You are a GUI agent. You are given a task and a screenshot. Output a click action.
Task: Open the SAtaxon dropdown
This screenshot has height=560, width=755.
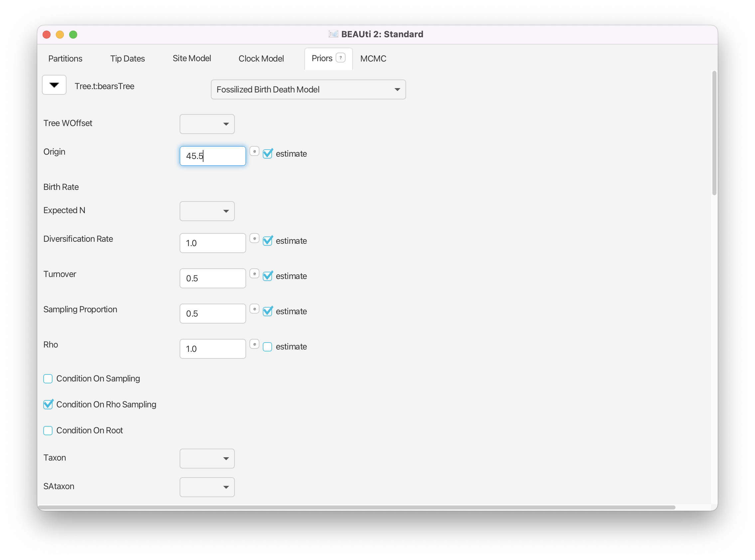pos(207,487)
